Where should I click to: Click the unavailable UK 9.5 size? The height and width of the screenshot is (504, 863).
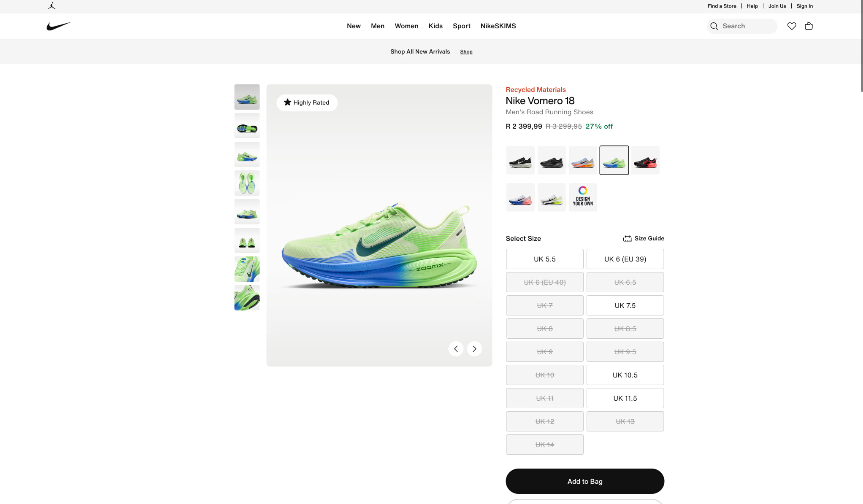coord(625,352)
